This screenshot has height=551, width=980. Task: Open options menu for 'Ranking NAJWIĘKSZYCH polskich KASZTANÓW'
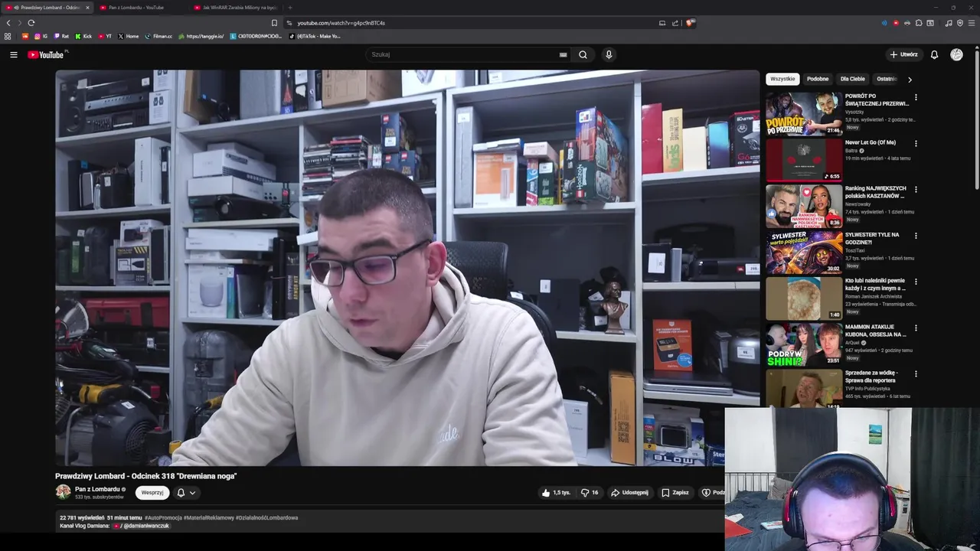(x=916, y=189)
